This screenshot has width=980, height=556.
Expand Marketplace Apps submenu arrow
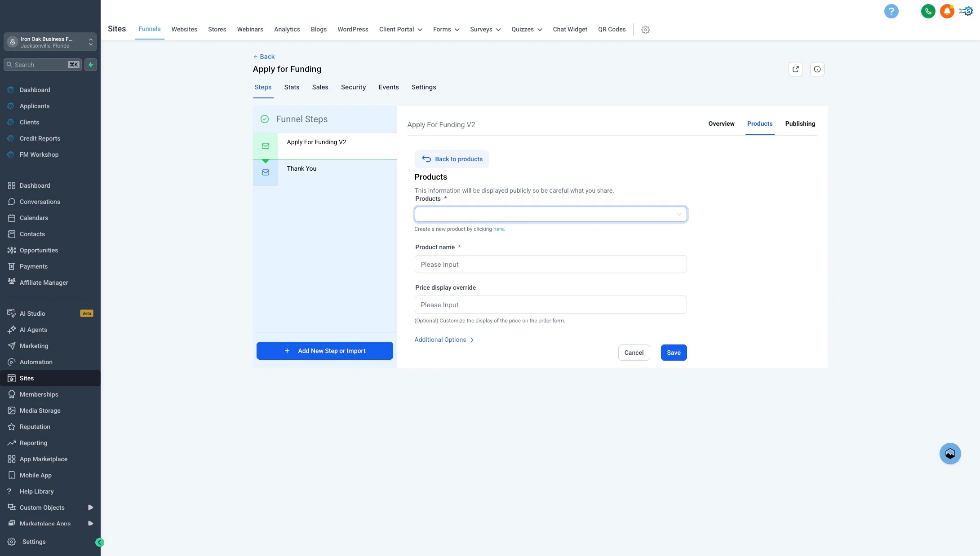[x=90, y=523]
